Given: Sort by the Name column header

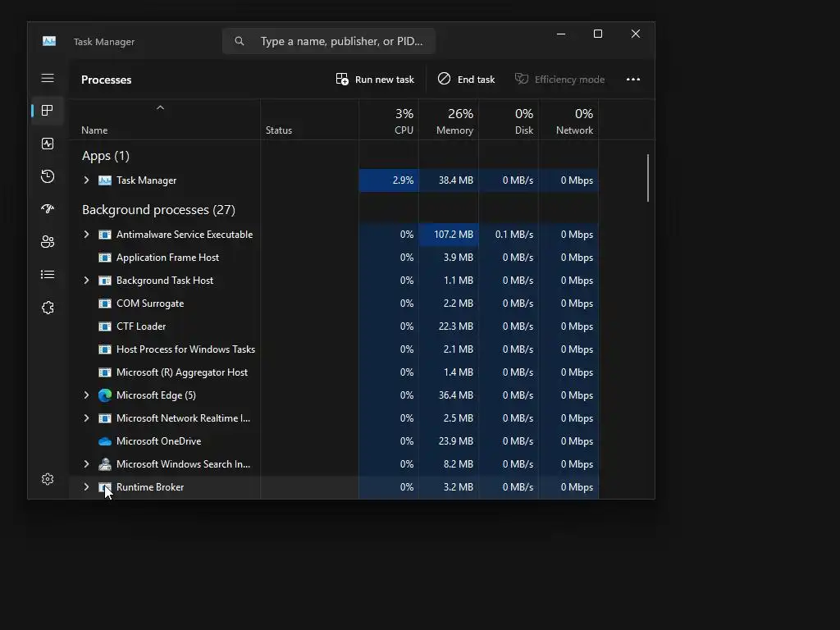Looking at the screenshot, I should [x=164, y=120].
